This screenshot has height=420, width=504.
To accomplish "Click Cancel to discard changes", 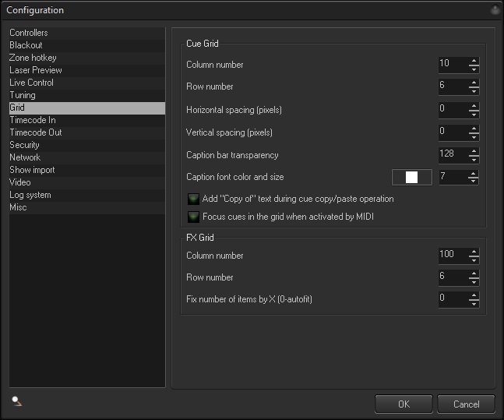I will (466, 404).
